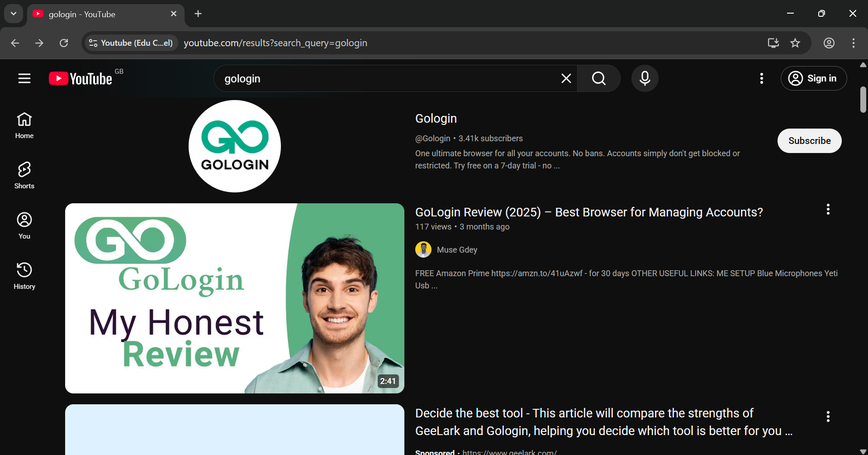Subscribe to the Gologin channel

click(809, 141)
